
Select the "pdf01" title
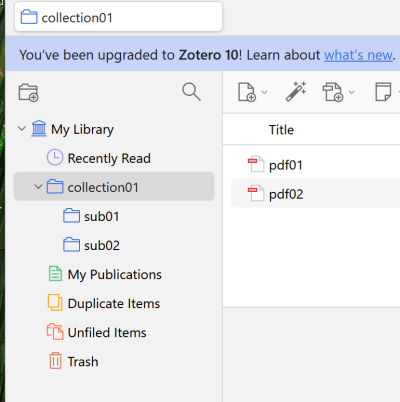(x=286, y=165)
